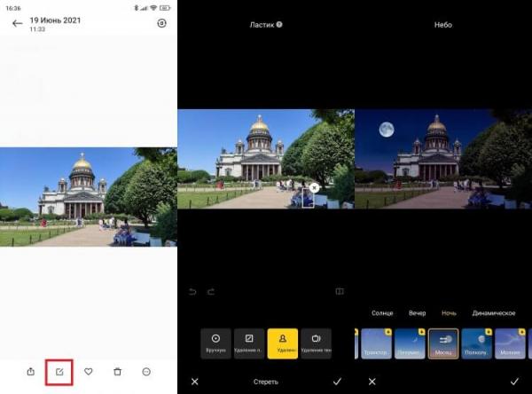Screen dimensions: 532x394
Task: Choose the crescent moon sky thumbnail
Action: coord(410,343)
